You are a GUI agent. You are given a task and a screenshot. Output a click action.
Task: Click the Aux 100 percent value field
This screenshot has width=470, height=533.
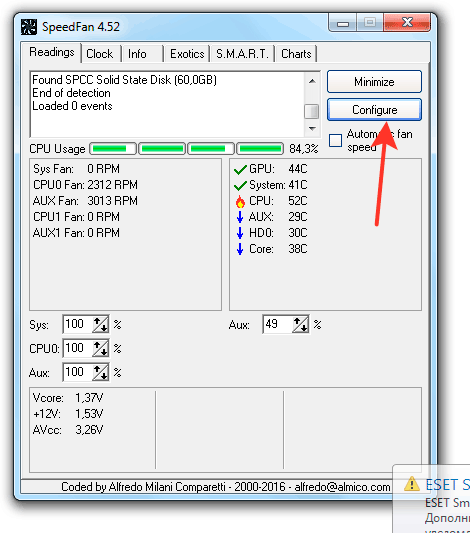[x=77, y=372]
